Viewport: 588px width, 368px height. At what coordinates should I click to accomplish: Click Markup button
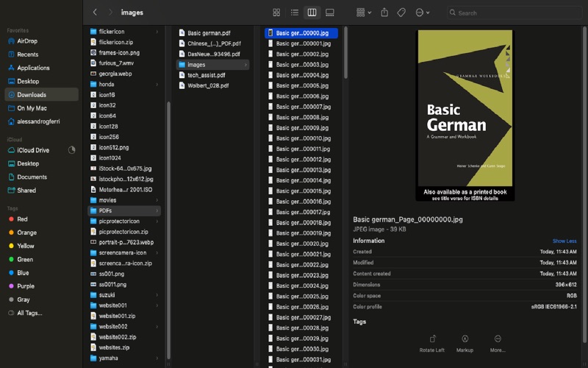point(465,343)
